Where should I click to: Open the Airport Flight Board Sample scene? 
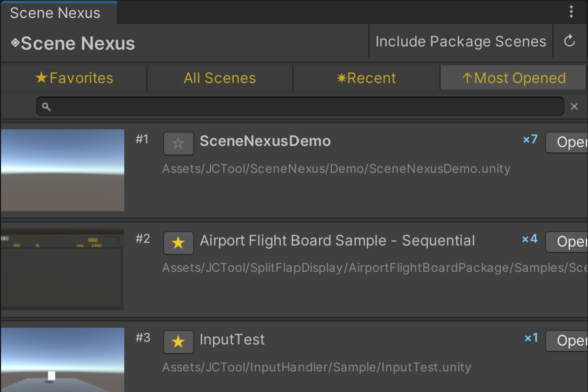click(x=567, y=242)
